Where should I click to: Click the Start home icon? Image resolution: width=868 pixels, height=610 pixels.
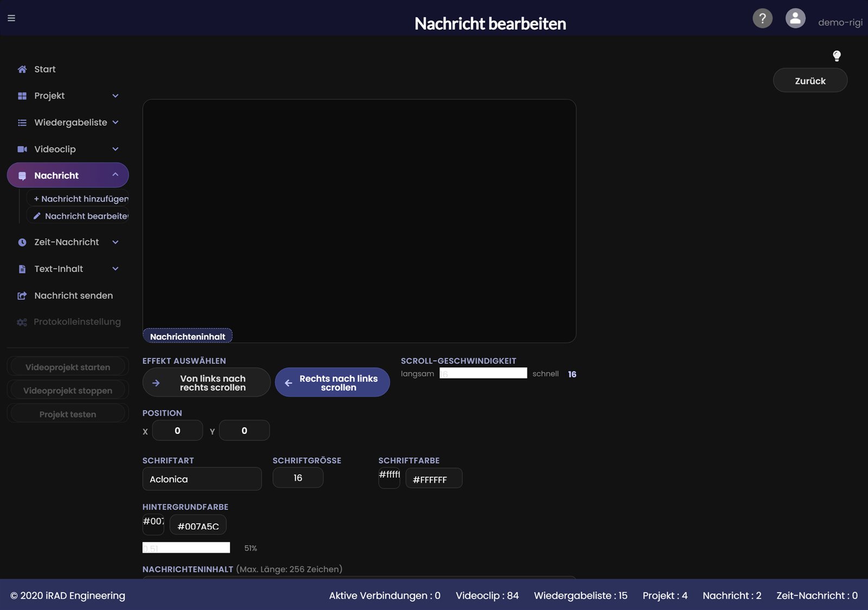pos(22,69)
